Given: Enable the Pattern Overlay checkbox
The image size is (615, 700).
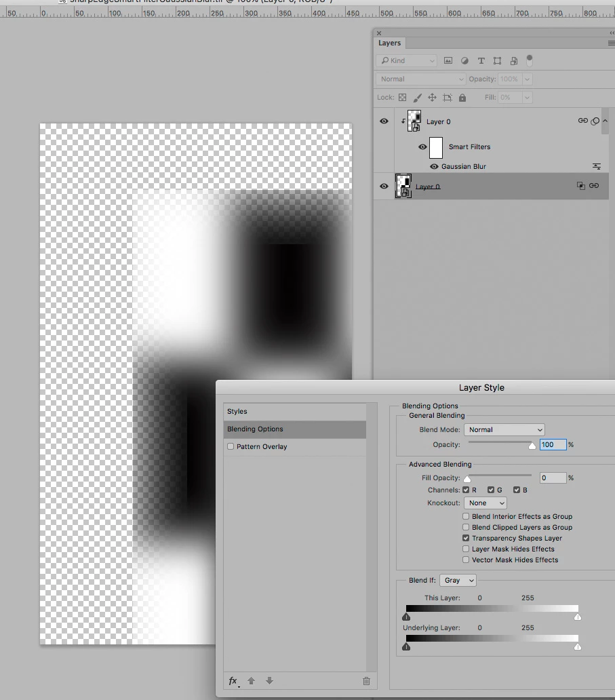Looking at the screenshot, I should [231, 446].
